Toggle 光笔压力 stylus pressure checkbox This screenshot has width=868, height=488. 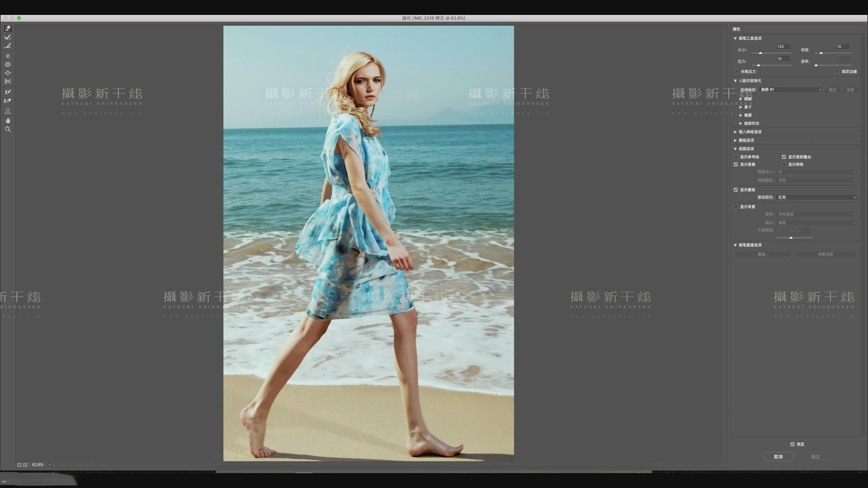[736, 71]
